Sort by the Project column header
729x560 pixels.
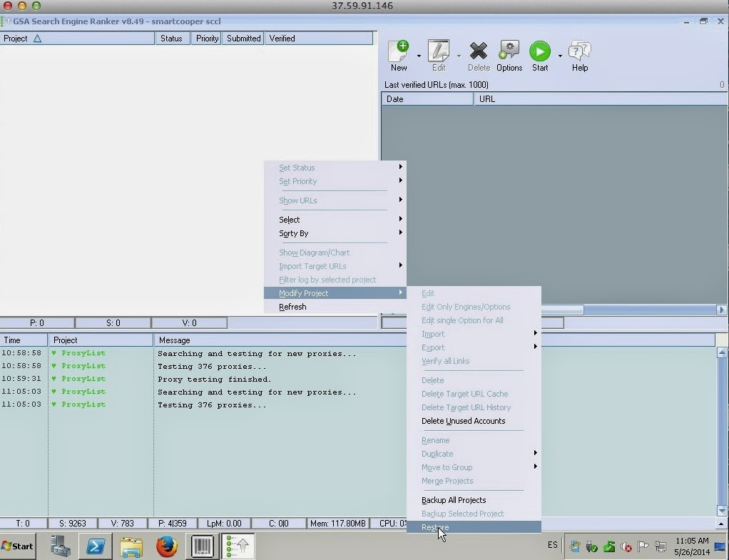coord(77,39)
